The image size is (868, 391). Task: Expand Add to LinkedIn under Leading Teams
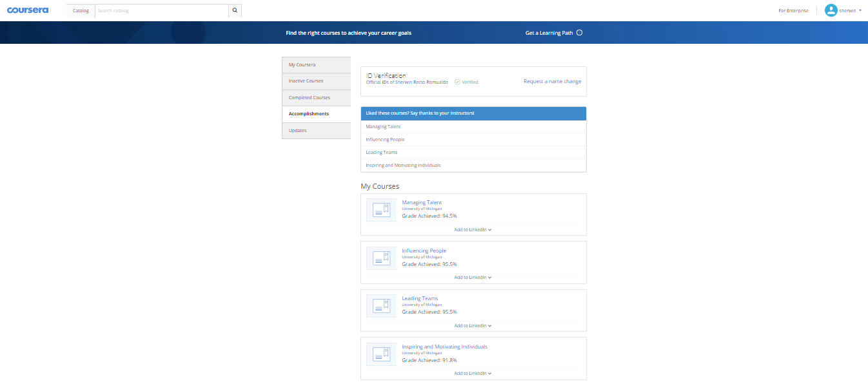pyautogui.click(x=473, y=326)
